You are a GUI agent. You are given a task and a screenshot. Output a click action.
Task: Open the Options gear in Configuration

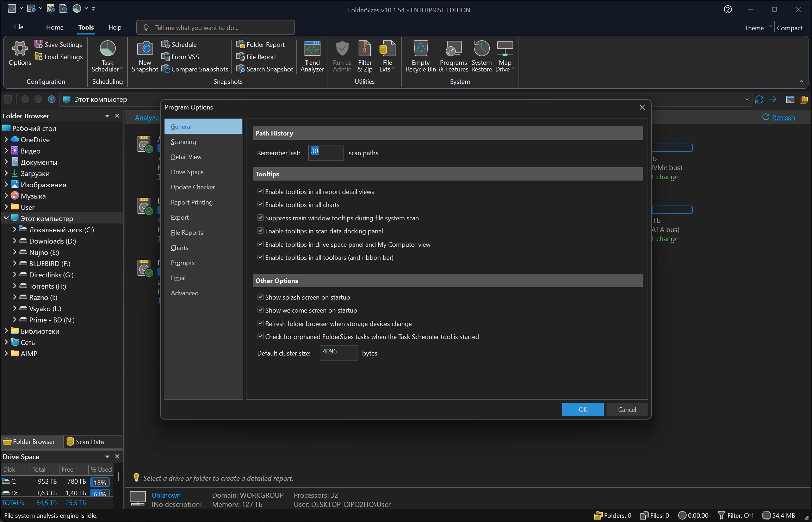pos(20,53)
